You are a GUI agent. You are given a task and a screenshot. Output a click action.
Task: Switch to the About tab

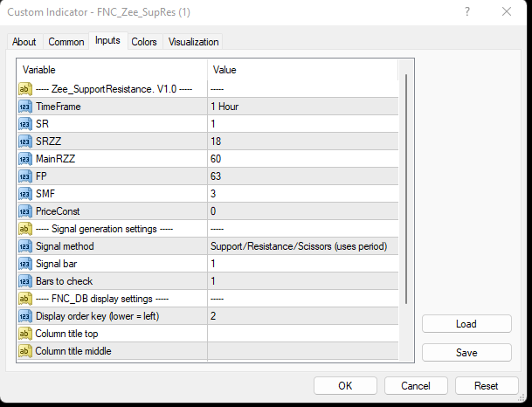[x=24, y=42]
